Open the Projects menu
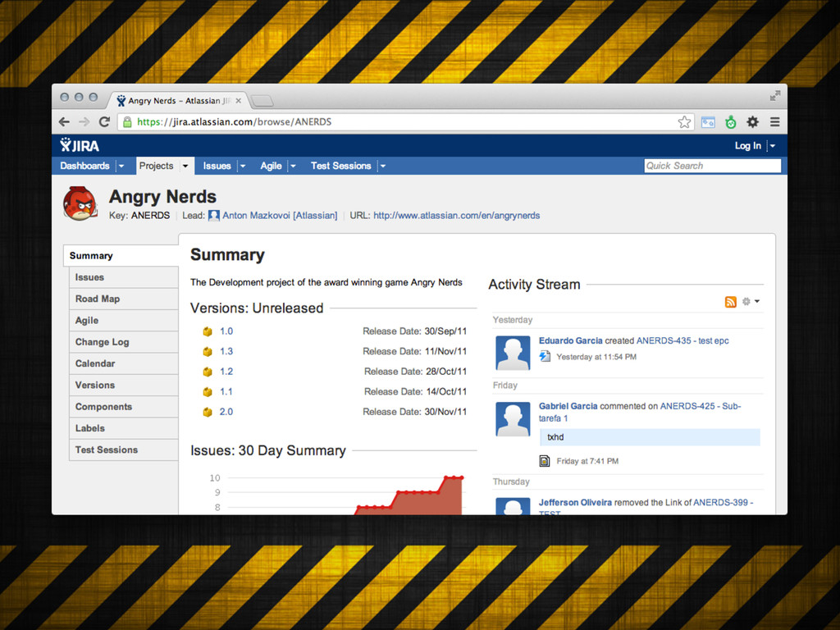This screenshot has width=840, height=630. coord(156,166)
